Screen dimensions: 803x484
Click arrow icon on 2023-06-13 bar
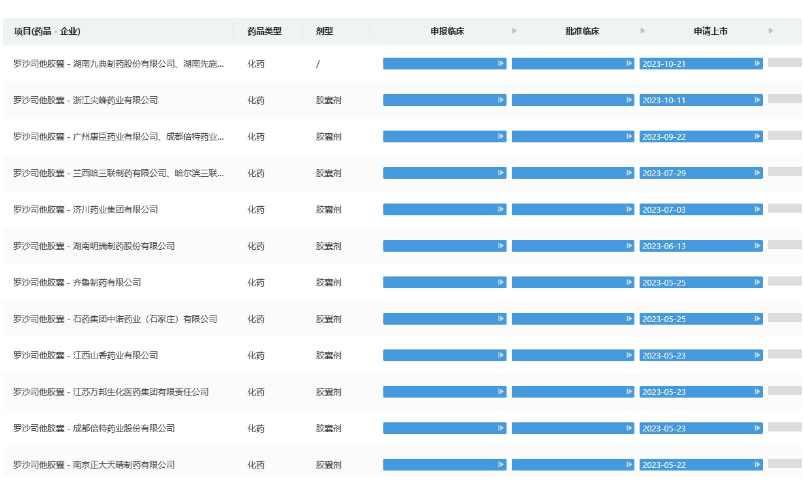click(758, 246)
